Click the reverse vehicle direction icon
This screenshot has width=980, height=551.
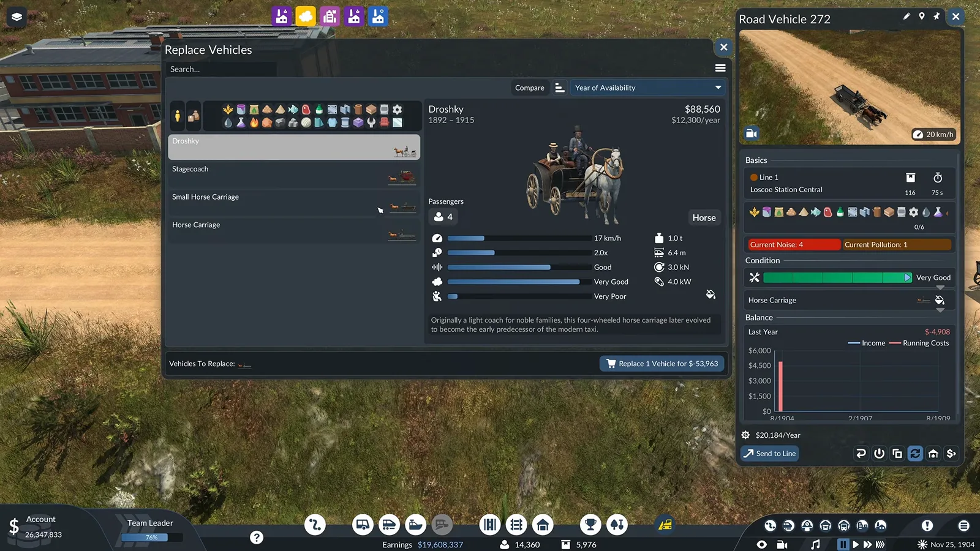click(x=861, y=454)
